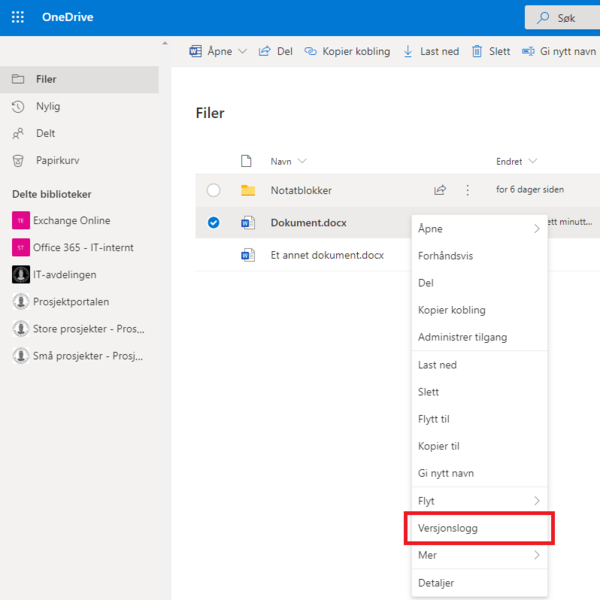This screenshot has width=600, height=600.
Task: Choose Last ned in the context menu
Action: tap(480, 365)
